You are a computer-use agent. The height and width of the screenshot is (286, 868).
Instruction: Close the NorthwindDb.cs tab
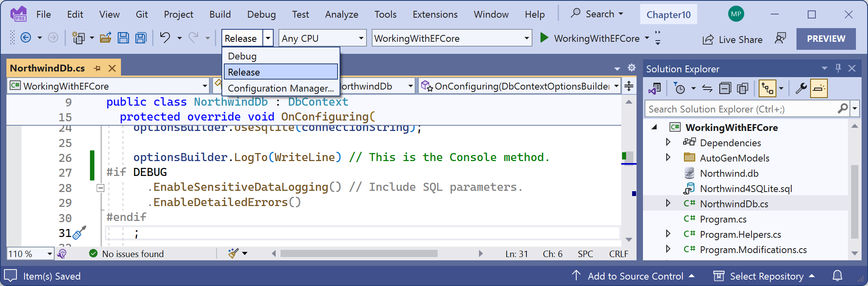(x=112, y=68)
